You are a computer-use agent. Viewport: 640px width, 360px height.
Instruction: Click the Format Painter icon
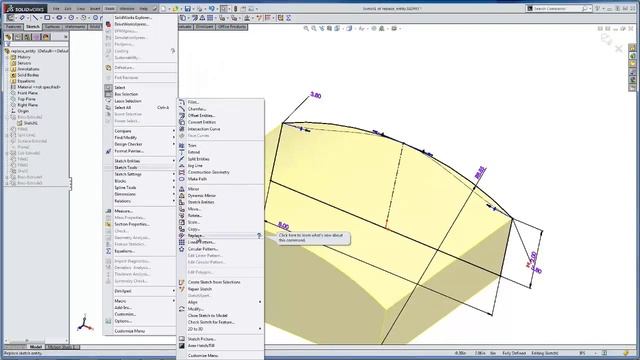click(x=108, y=151)
